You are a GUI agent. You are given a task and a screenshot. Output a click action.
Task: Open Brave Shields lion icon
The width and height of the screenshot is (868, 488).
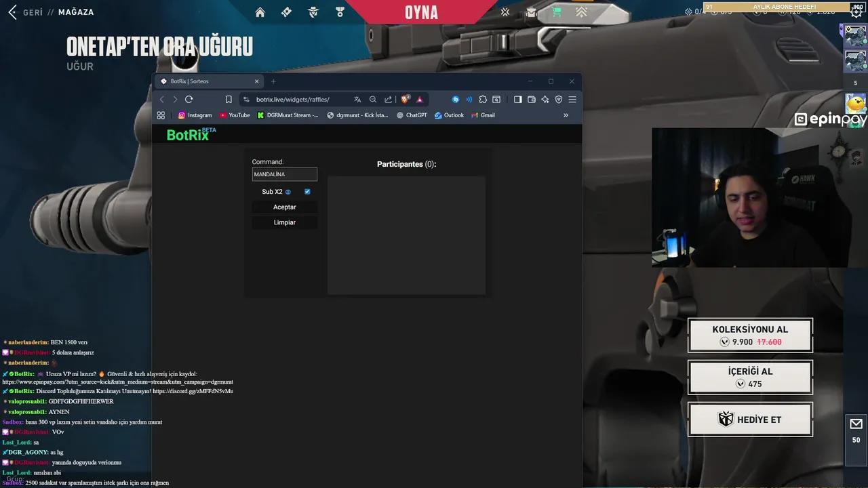[x=406, y=100]
